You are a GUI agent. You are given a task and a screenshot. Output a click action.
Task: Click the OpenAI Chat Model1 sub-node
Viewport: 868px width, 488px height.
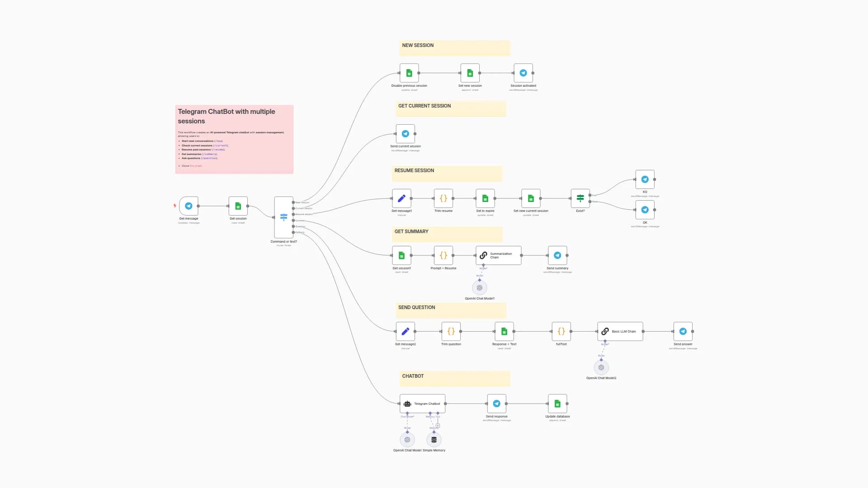(x=480, y=288)
